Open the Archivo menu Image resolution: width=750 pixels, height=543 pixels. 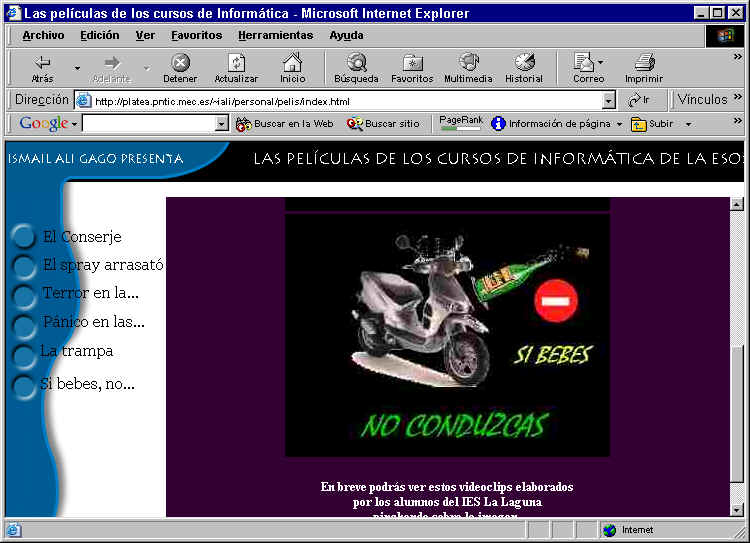[43, 35]
